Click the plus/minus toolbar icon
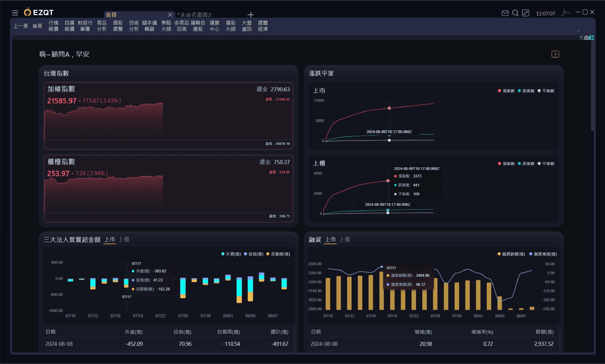 pos(581,37)
